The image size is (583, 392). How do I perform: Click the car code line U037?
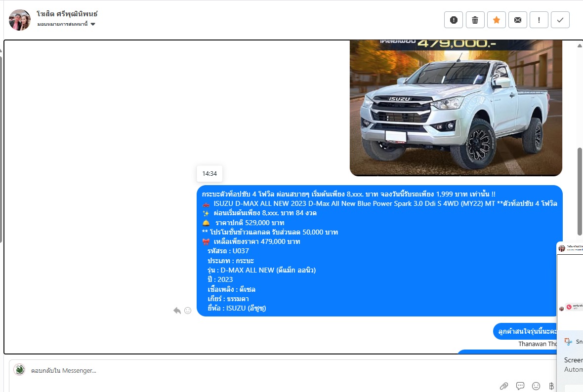click(228, 251)
